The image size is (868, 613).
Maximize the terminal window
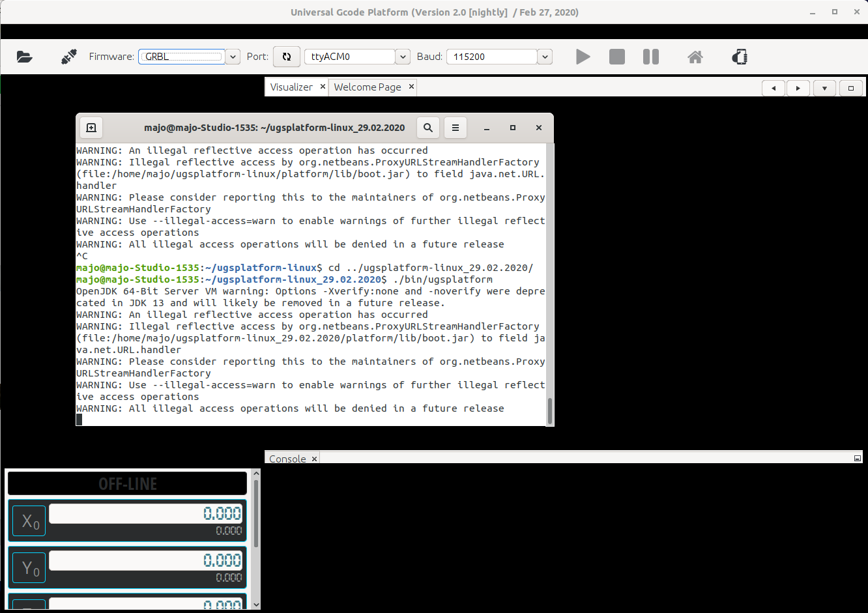[x=513, y=128]
